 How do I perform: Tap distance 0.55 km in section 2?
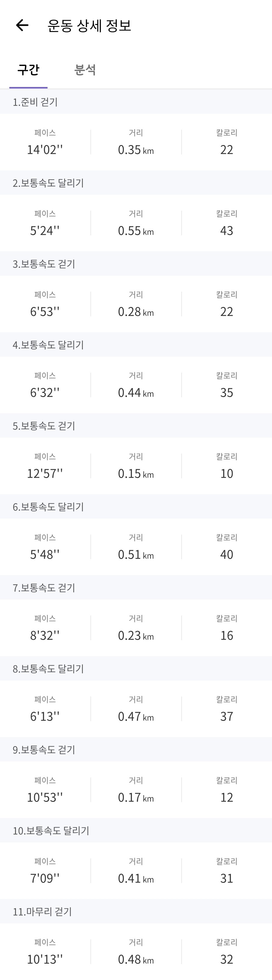tap(135, 231)
